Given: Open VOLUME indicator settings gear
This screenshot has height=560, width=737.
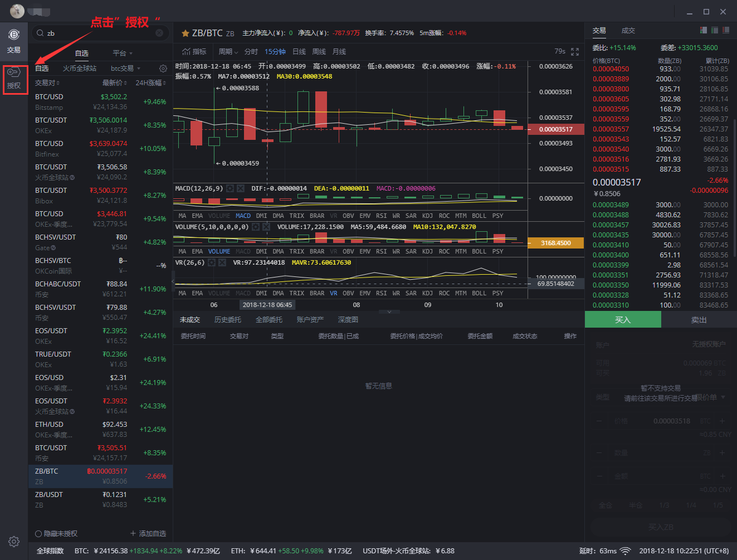Looking at the screenshot, I should click(x=255, y=227).
